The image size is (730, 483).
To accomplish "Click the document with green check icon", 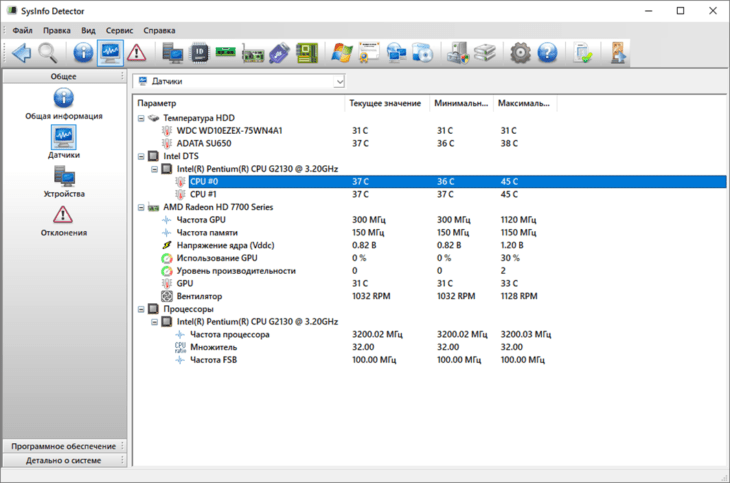I will [x=582, y=53].
